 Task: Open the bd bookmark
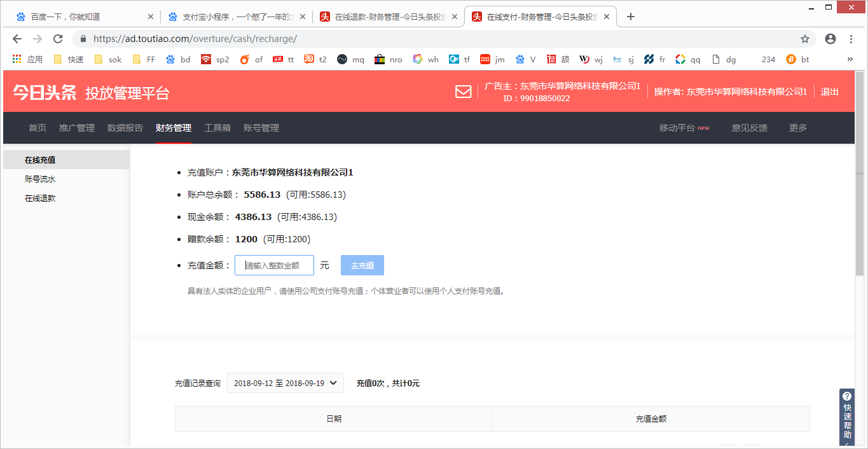[178, 59]
